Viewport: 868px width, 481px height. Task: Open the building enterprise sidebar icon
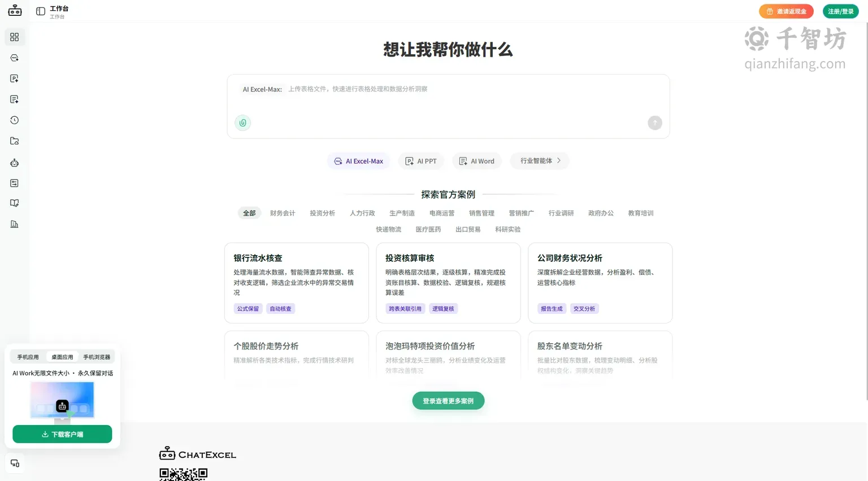15,224
